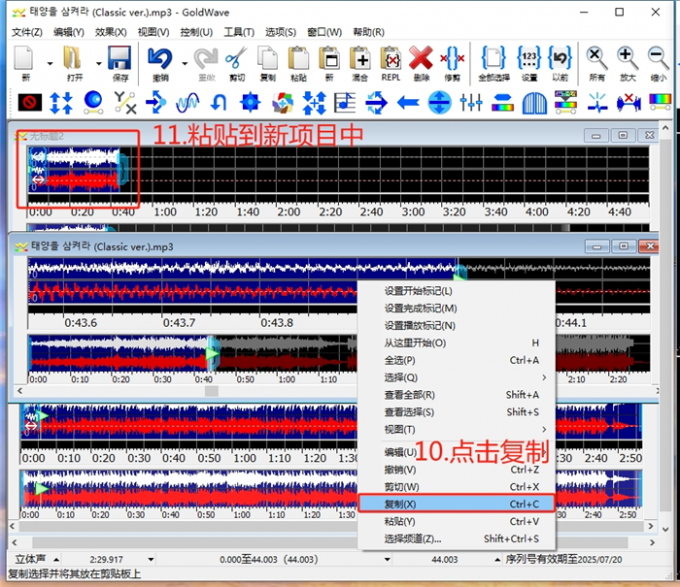Open a file using the folder icon

tap(73, 63)
